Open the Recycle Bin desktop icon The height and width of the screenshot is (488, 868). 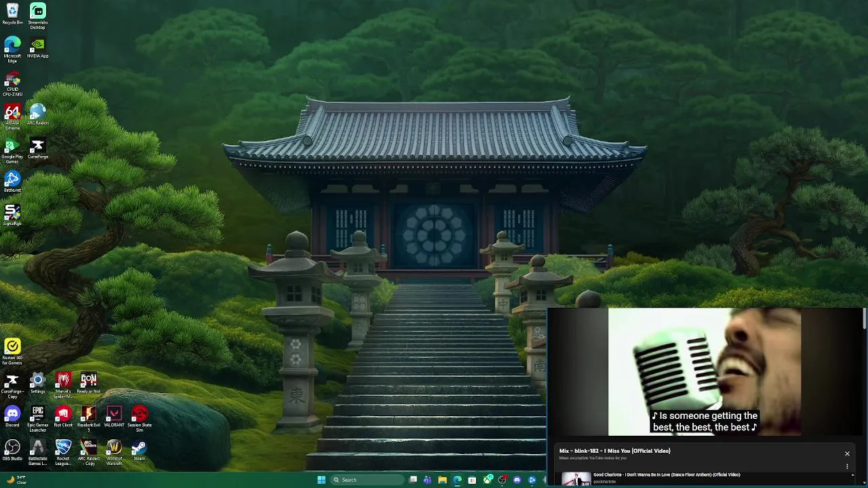tap(12, 14)
